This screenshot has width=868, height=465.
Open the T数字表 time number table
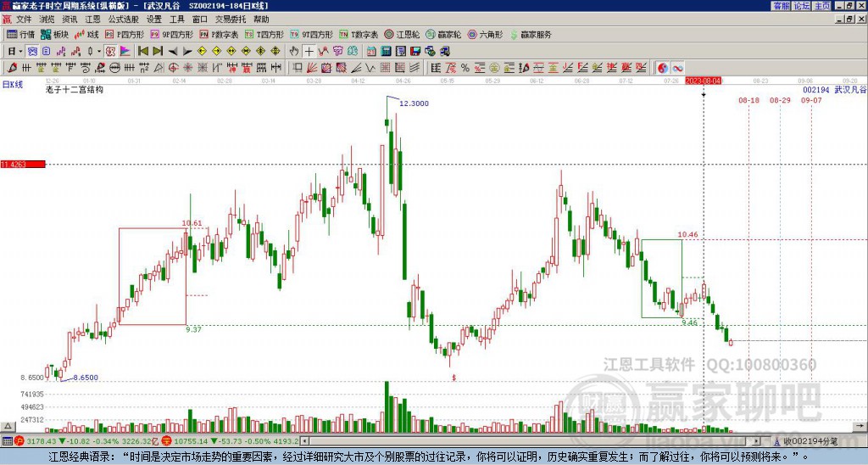pos(359,34)
